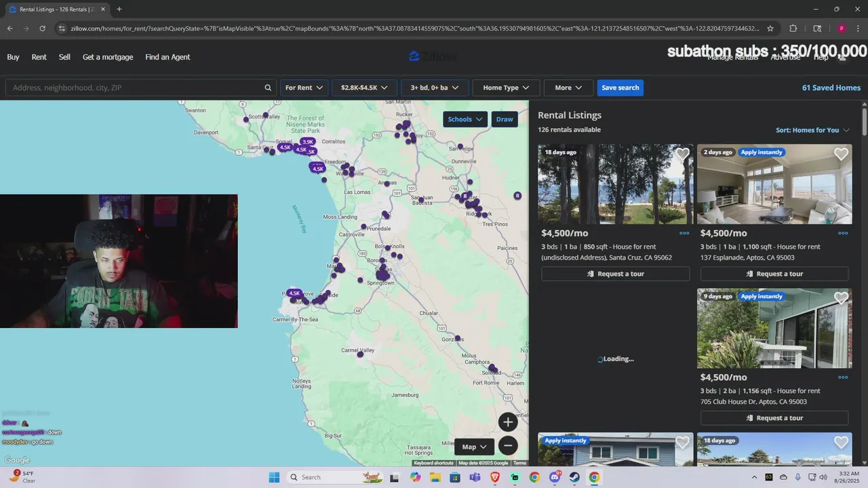The height and width of the screenshot is (488, 868).
Task: Click the 3.9K price marker on map
Action: [308, 142]
